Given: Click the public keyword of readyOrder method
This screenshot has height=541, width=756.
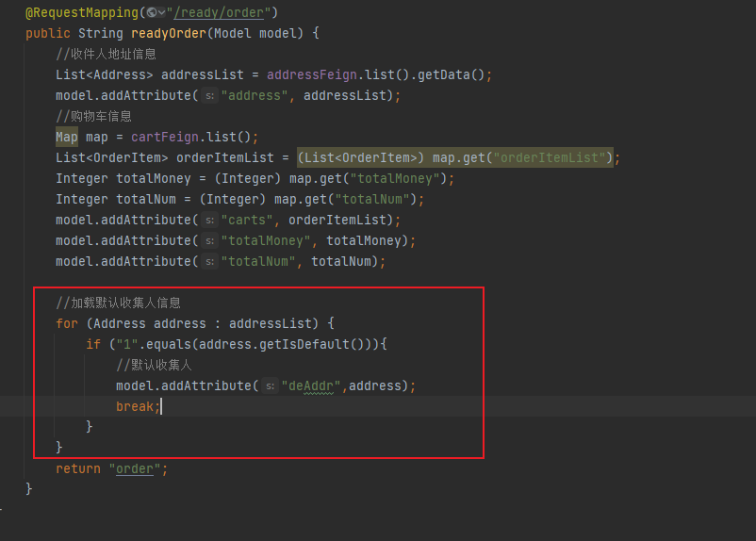Looking at the screenshot, I should coord(48,33).
